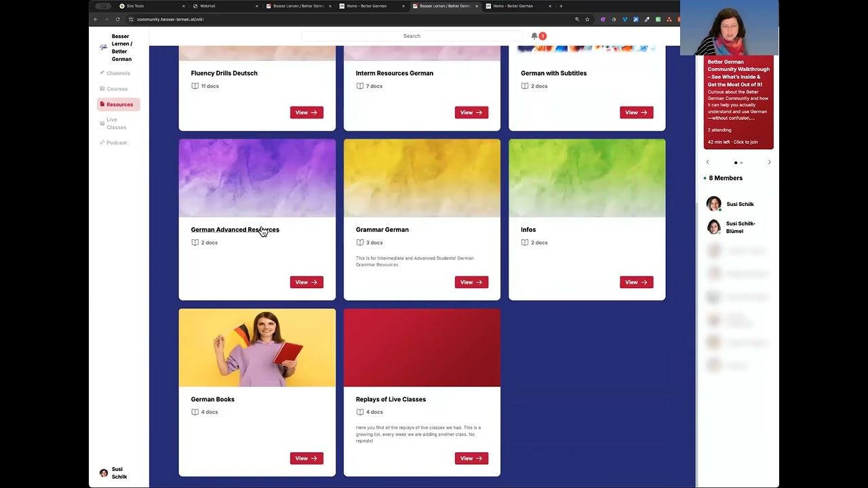View Infos resources

point(636,282)
